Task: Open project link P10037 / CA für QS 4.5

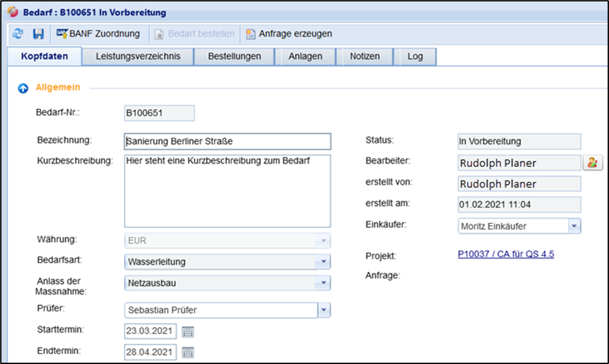Action: [x=506, y=254]
